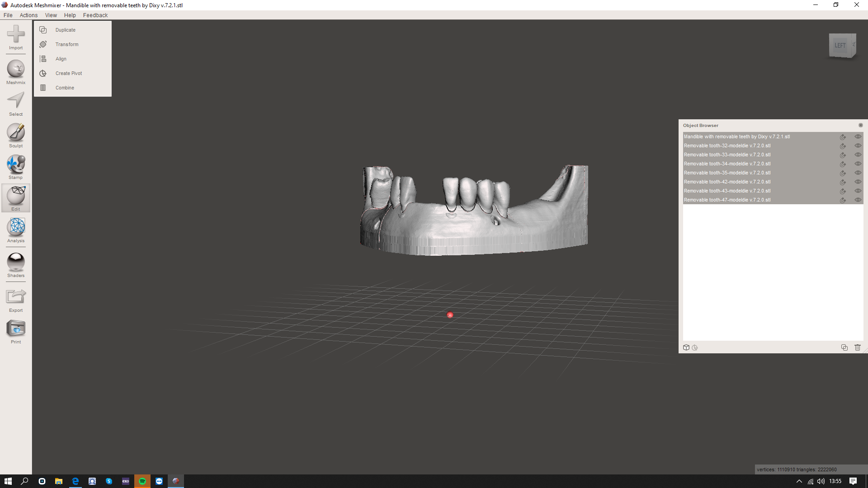Open the Actions menu
The height and width of the screenshot is (488, 868).
tap(28, 15)
